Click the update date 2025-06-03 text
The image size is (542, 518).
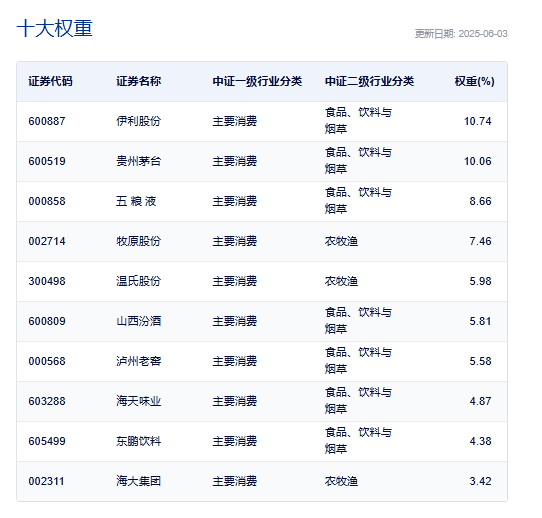[x=483, y=34]
